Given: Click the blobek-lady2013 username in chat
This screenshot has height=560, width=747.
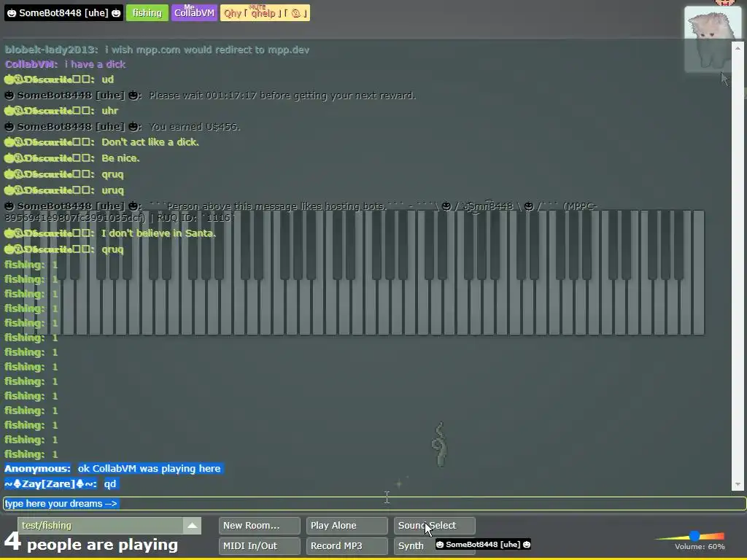Looking at the screenshot, I should click(52, 50).
